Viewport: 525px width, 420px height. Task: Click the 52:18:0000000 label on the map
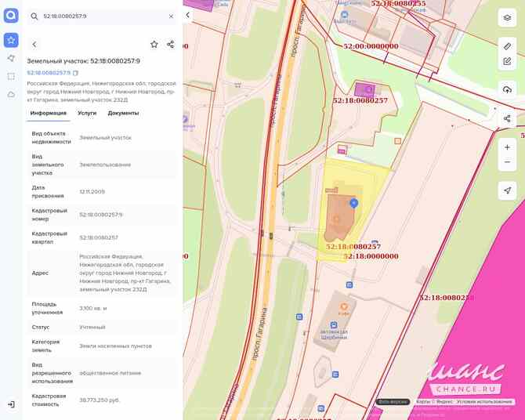tap(371, 256)
